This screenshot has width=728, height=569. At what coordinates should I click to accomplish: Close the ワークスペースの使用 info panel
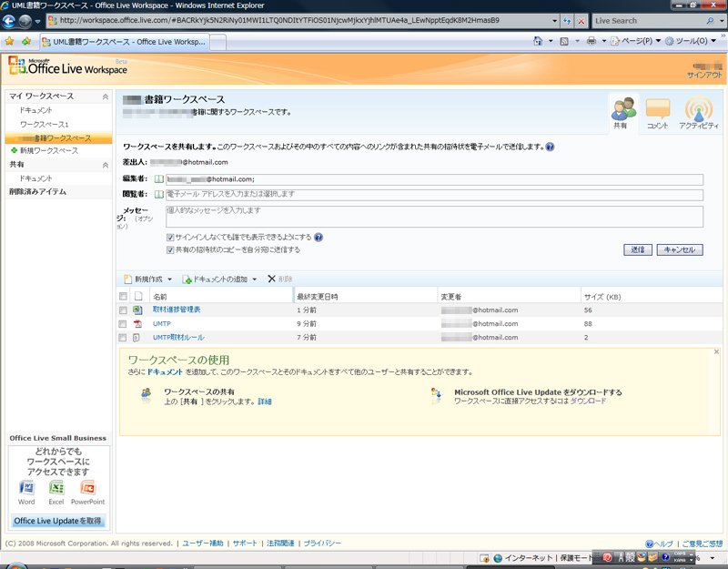click(716, 351)
